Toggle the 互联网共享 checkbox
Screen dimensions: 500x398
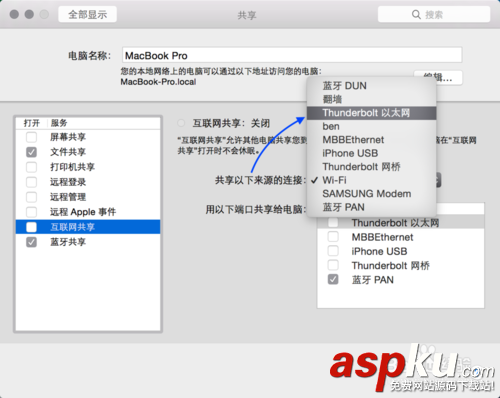coord(31,227)
